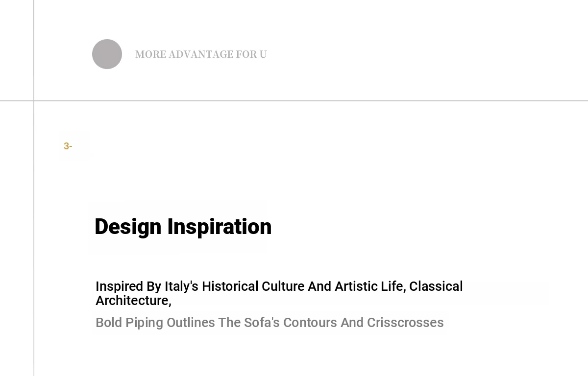
Task: Click the word Inspiration in the heading
Action: pyautogui.click(x=220, y=227)
